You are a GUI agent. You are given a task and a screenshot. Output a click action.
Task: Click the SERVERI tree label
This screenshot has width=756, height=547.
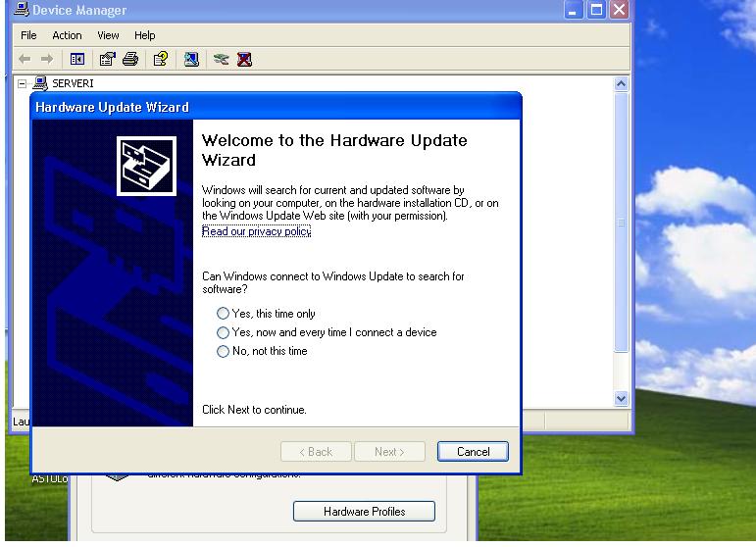73,83
